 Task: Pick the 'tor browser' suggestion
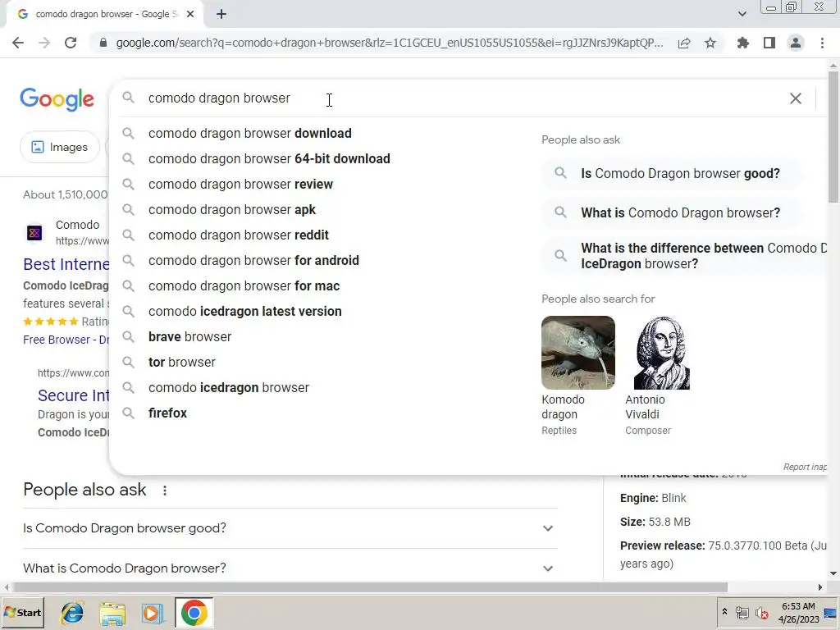click(181, 362)
